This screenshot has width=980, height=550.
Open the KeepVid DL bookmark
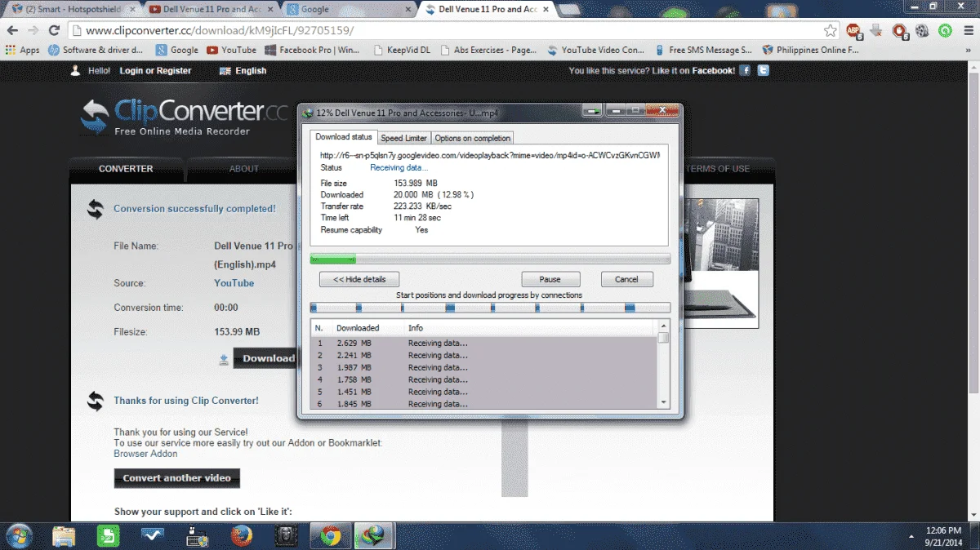pyautogui.click(x=402, y=50)
